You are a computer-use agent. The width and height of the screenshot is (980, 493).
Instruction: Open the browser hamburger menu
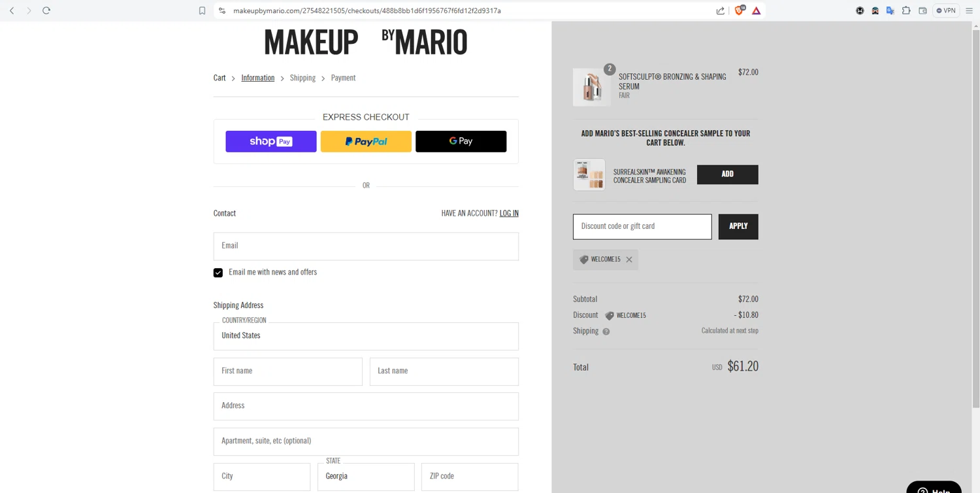(970, 10)
